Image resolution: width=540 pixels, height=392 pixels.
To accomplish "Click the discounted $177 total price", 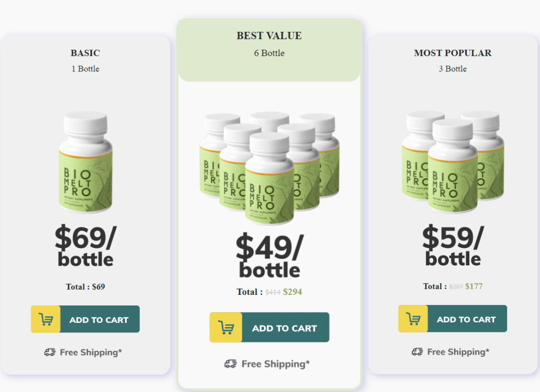I will click(x=473, y=286).
